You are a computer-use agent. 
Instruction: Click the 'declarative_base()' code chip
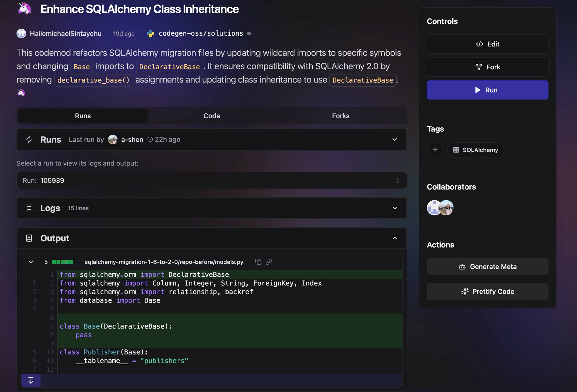[93, 80]
